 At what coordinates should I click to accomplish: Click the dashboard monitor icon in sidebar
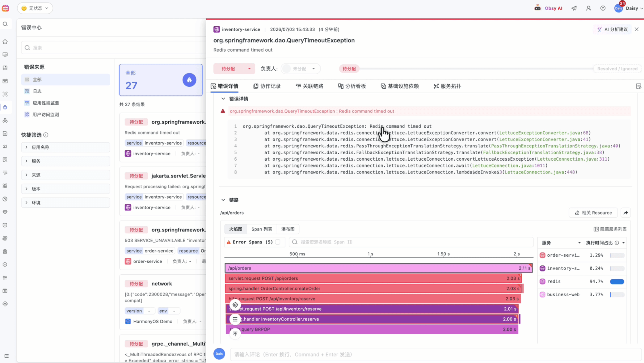click(5, 55)
